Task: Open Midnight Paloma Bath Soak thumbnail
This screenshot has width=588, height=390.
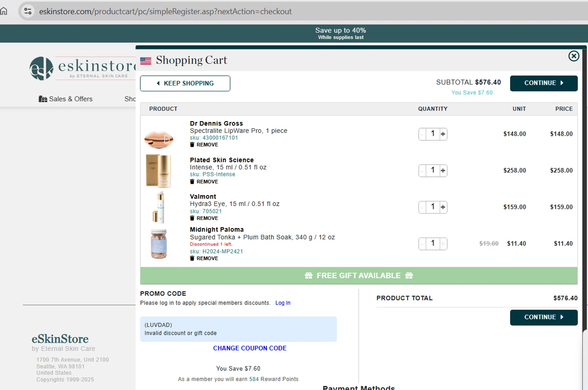Action: tap(159, 244)
